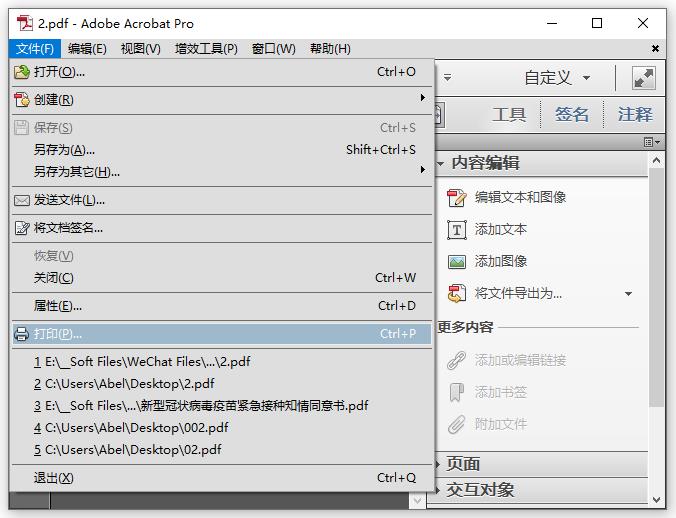
Task: Click the Create PDF icon in File menu
Action: click(x=22, y=100)
